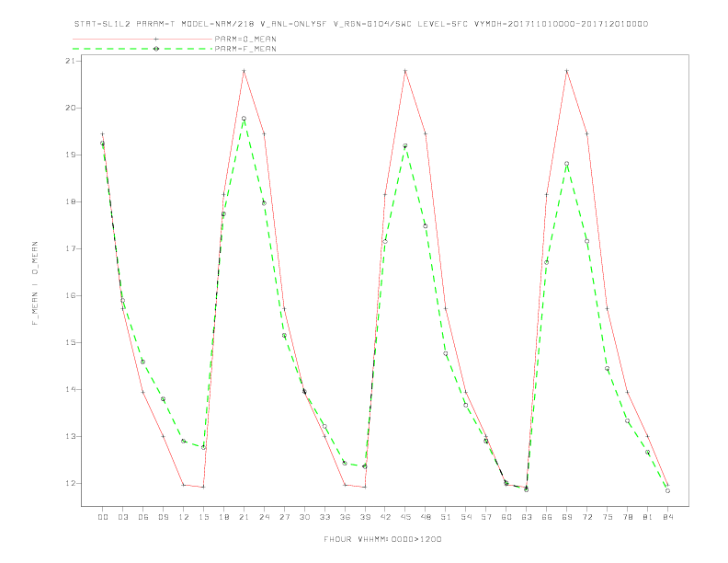Screen dimensions: 728x563
Task: Click the x-axis tick label 45
Action: tap(405, 517)
